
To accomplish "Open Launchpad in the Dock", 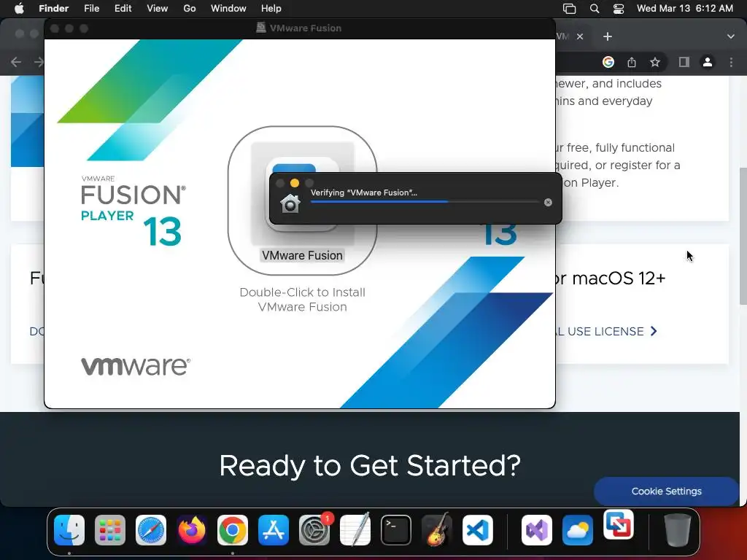I will (x=110, y=530).
